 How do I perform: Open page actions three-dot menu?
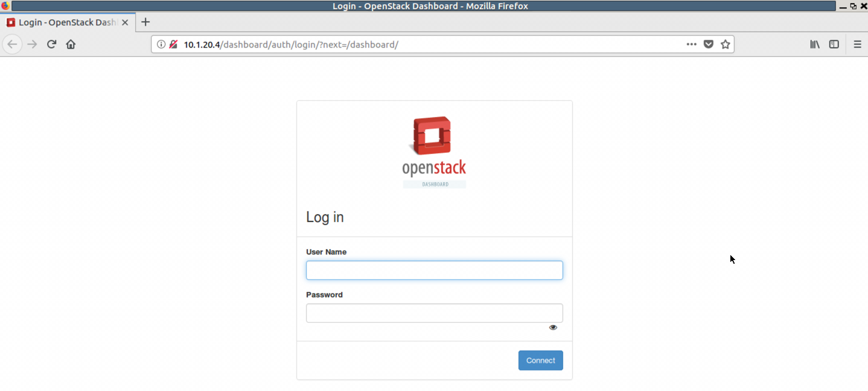point(692,44)
